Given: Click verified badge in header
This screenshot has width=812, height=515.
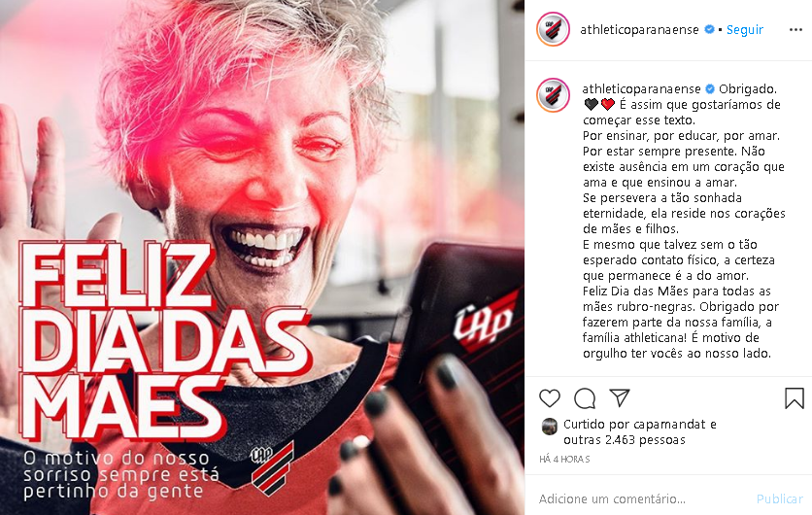Looking at the screenshot, I should click(x=709, y=29).
